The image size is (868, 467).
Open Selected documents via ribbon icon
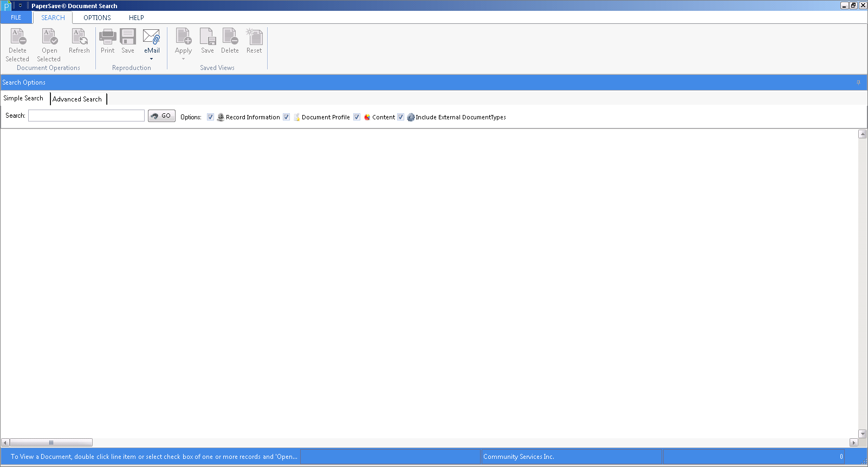49,36
